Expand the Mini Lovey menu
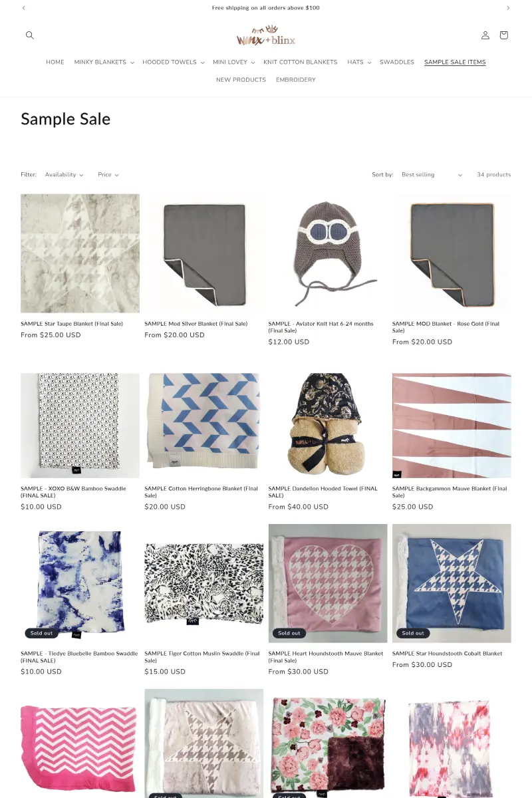The width and height of the screenshot is (532, 798). [234, 63]
